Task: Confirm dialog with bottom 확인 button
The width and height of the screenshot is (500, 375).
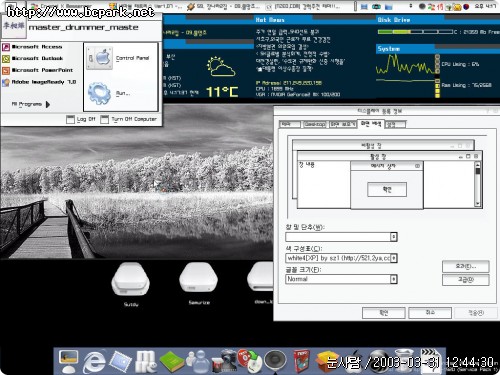Action: (384, 313)
